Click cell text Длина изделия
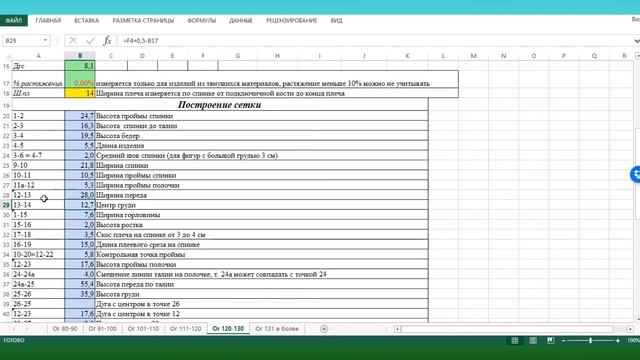This screenshot has height=360, width=640. (x=120, y=145)
